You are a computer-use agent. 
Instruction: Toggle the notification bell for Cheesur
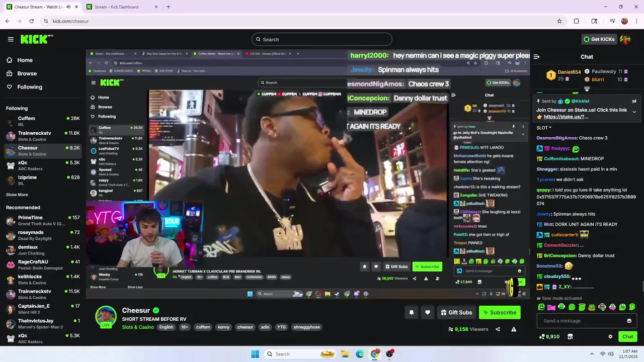coord(411,312)
